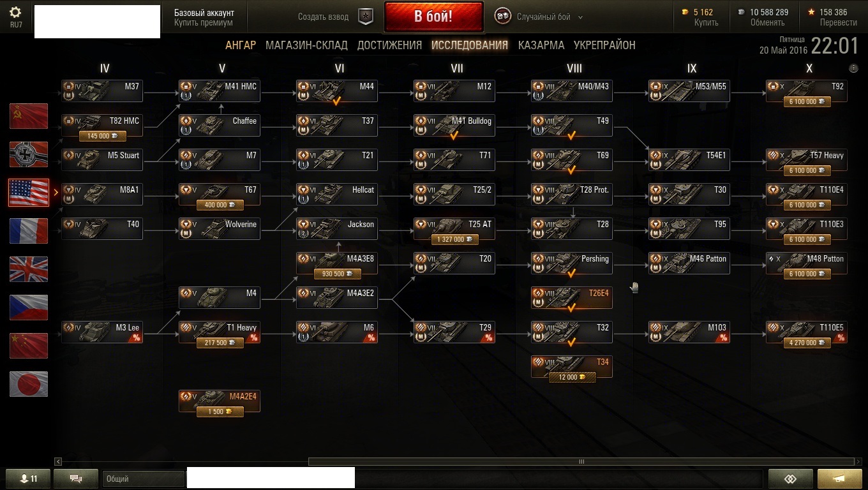Select the Japanese nation flag
Viewport: 868px width, 490px height.
[29, 384]
